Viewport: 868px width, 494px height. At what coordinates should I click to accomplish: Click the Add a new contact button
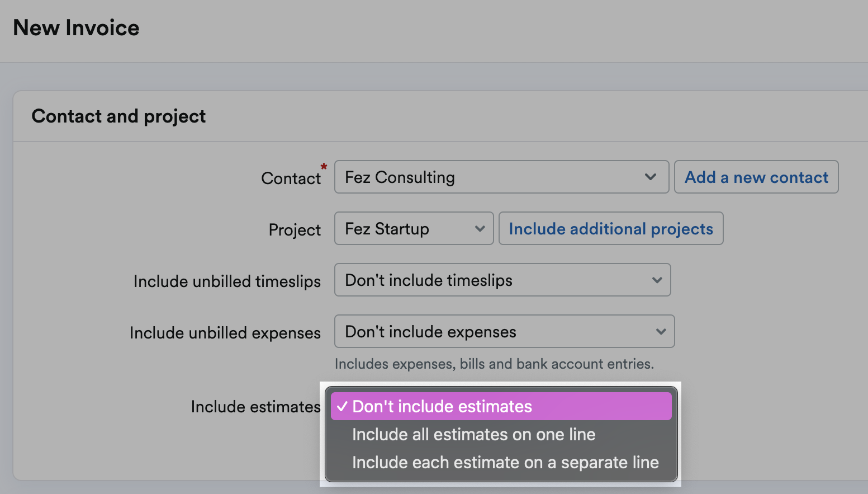pos(756,177)
